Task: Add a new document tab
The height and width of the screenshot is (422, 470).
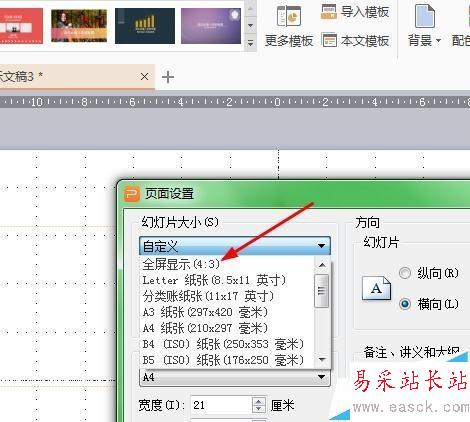Action: (168, 77)
